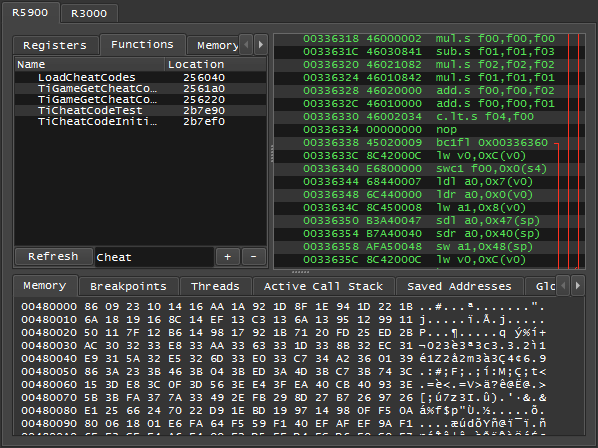The width and height of the screenshot is (598, 448).
Task: Sort functions by Name column header
Action: click(x=90, y=64)
